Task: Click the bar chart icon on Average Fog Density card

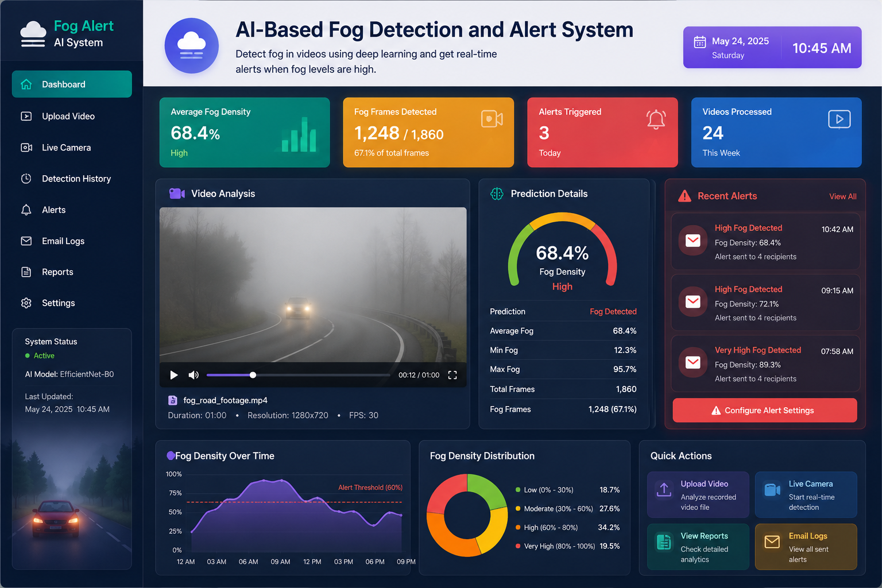Action: (299, 134)
